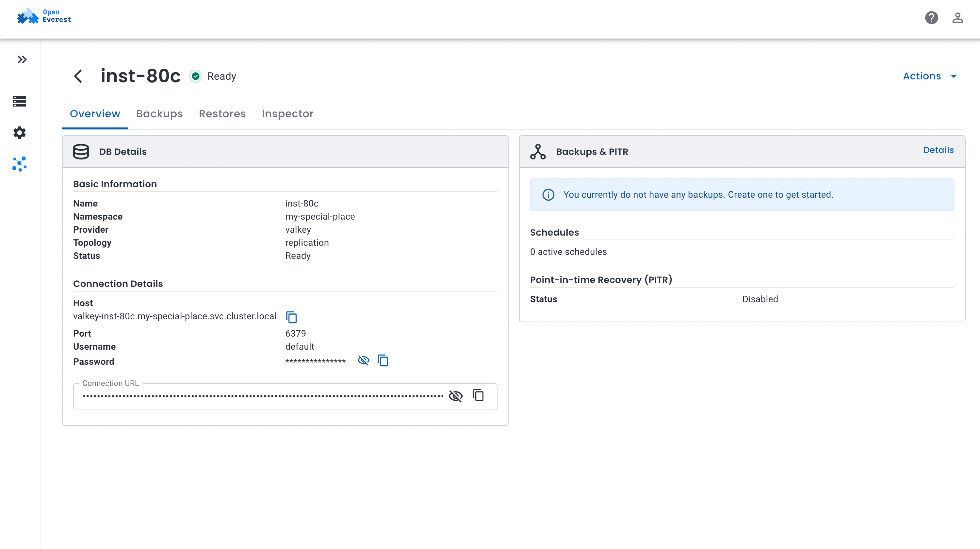Click the name value inst-80c in Basic Information
Image resolution: width=980 pixels, height=549 pixels.
[x=302, y=204]
